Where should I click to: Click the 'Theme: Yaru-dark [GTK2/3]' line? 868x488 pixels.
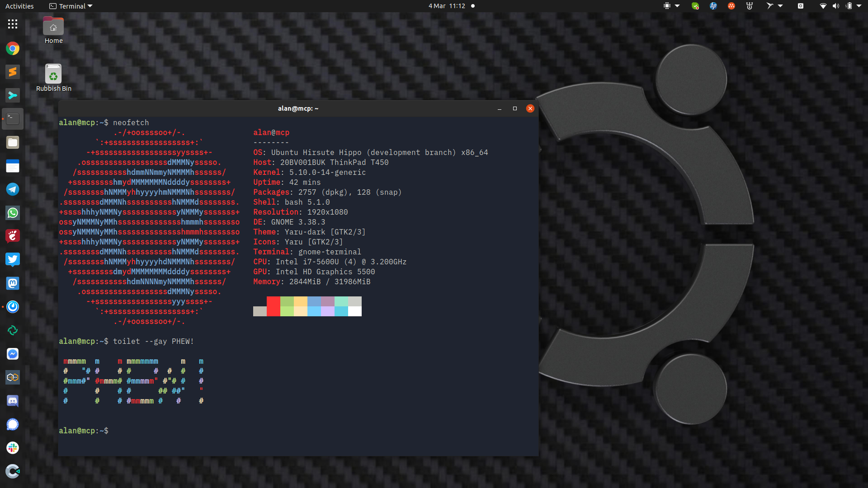310,232
